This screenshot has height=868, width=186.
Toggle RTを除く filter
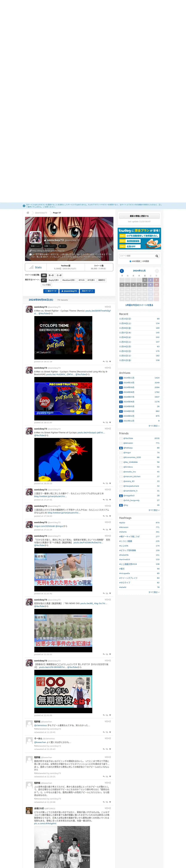click(92, 280)
